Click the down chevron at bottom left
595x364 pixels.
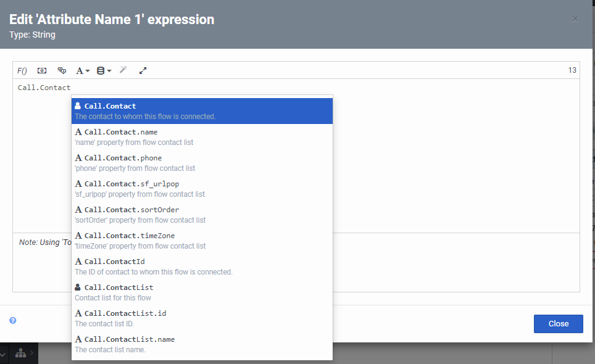click(x=4, y=354)
